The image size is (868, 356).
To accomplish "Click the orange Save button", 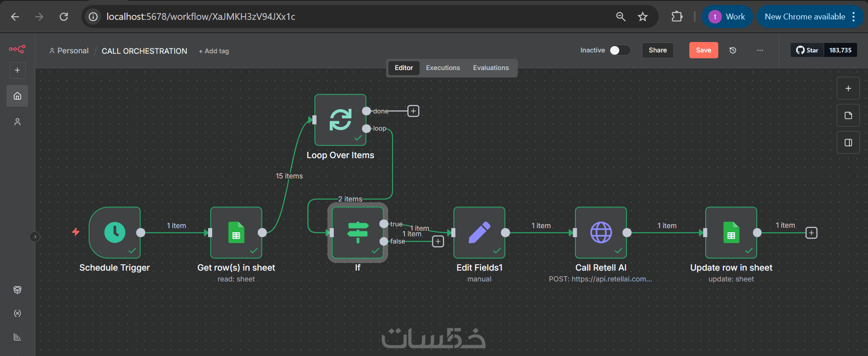I will pos(703,50).
